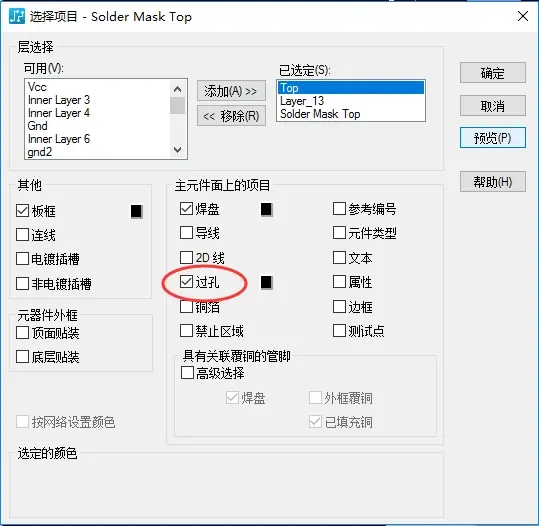The width and height of the screenshot is (539, 526).
Task: Click the 取消 button
Action: [x=493, y=106]
